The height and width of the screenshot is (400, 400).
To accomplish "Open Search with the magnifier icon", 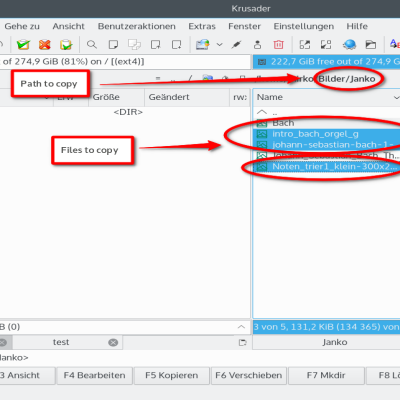I will tap(92, 44).
